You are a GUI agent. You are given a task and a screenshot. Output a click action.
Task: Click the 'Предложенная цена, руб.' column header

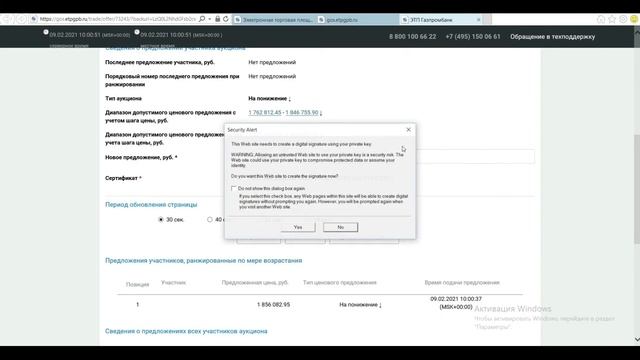255,282
